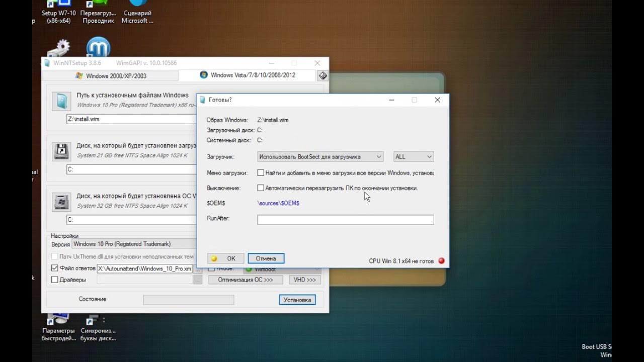Browse for the answer file with ... button
The height and width of the screenshot is (362, 644).
(x=198, y=269)
